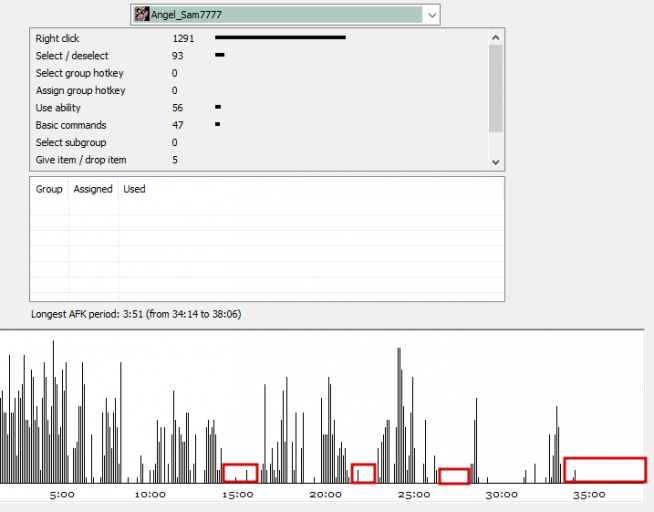Click the 25:00 mark on the timeline
Viewport: 654px width, 512px height.
pos(414,495)
